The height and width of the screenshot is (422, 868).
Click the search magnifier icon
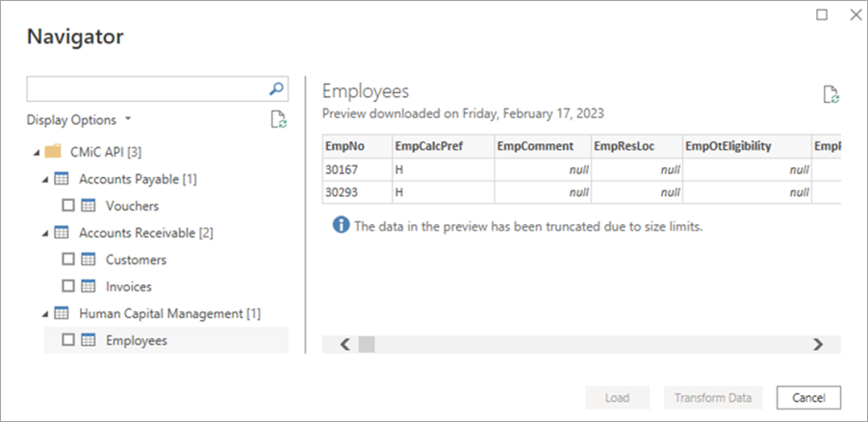(276, 89)
